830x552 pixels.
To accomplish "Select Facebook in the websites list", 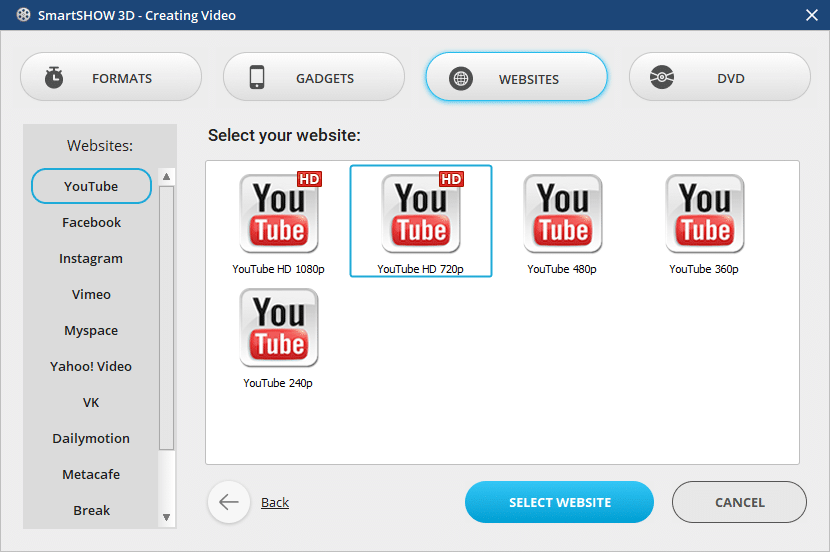I will click(91, 222).
